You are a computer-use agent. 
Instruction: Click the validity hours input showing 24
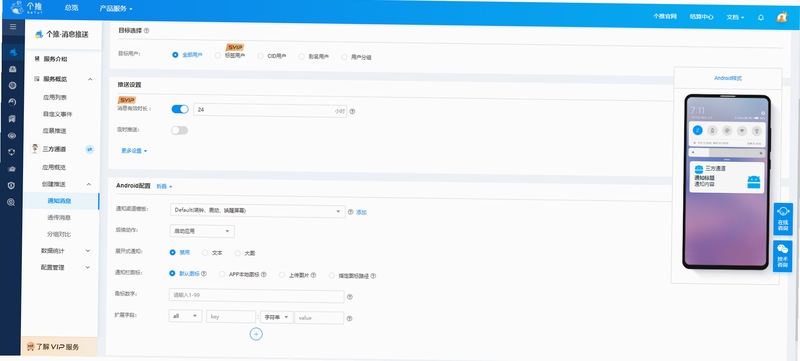[270, 110]
